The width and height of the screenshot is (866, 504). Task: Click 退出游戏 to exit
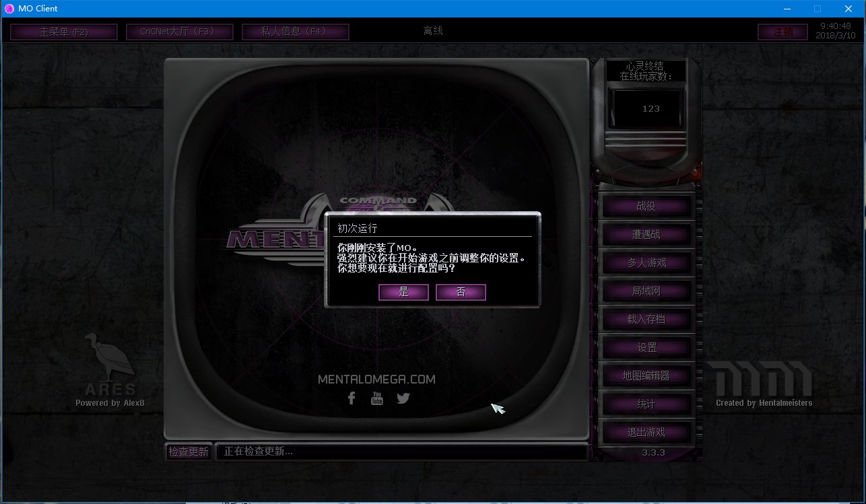(646, 432)
